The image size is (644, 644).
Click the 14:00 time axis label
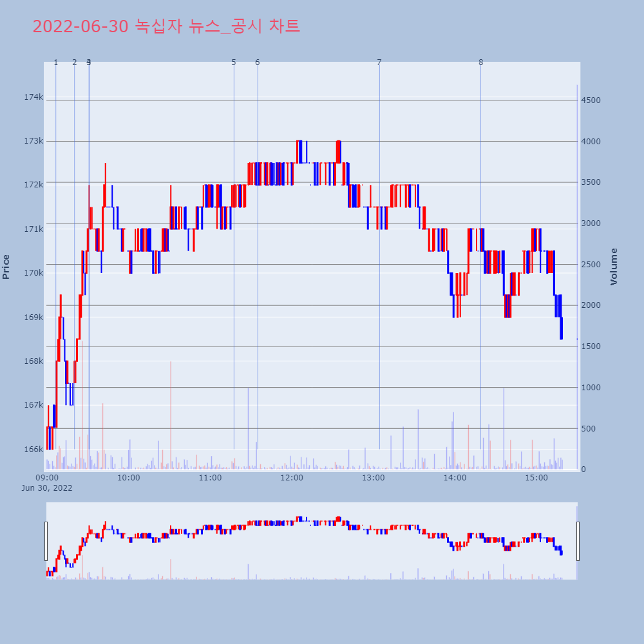pos(455,478)
